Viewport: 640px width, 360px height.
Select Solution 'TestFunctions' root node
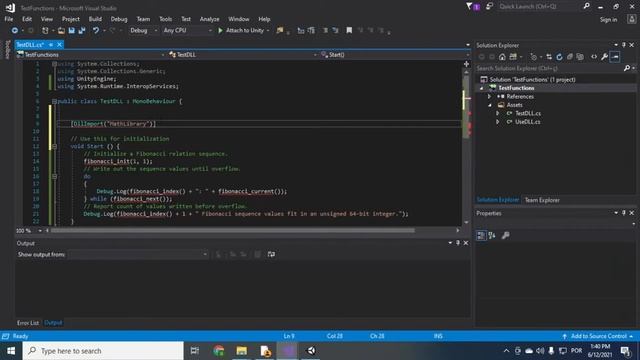(x=532, y=80)
